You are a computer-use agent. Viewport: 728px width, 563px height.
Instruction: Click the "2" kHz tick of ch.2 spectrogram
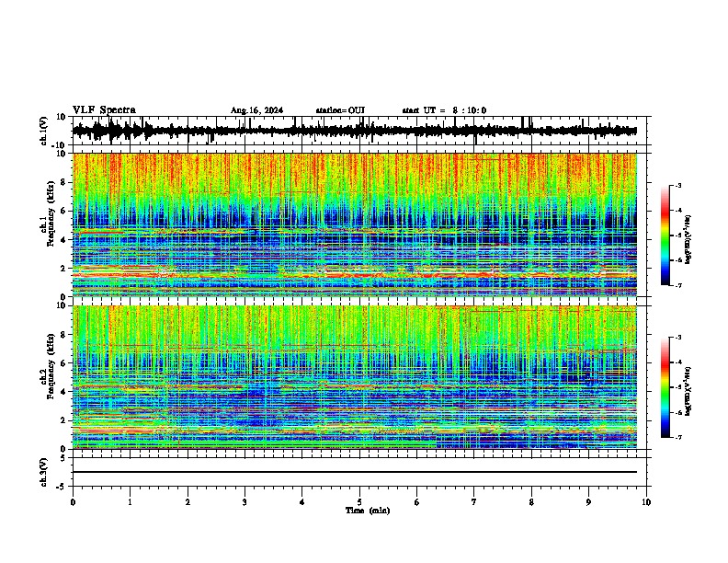click(63, 419)
